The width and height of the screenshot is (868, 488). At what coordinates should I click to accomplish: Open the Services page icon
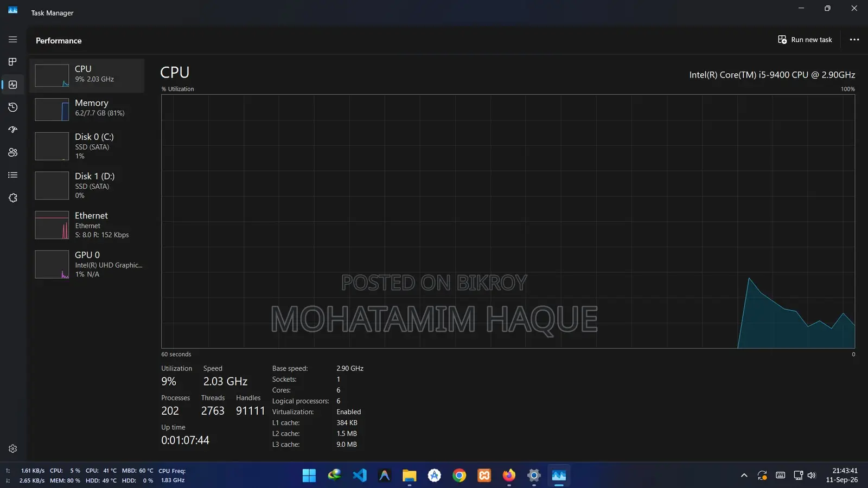click(x=12, y=198)
